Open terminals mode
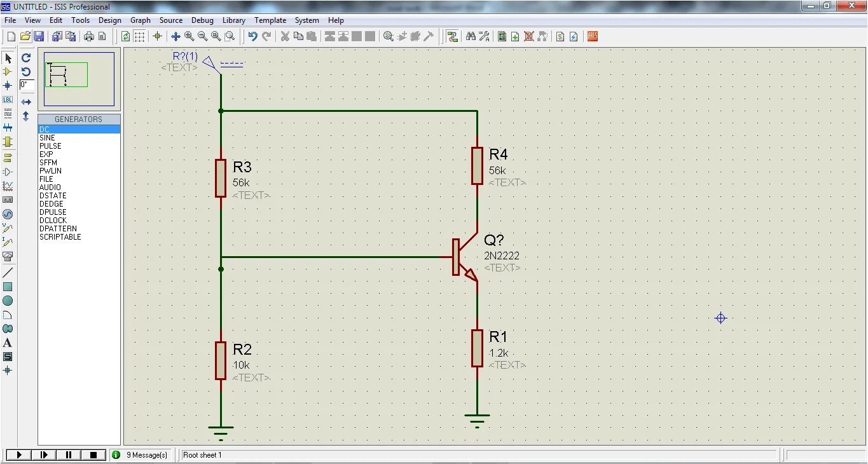The image size is (868, 464). [x=8, y=158]
